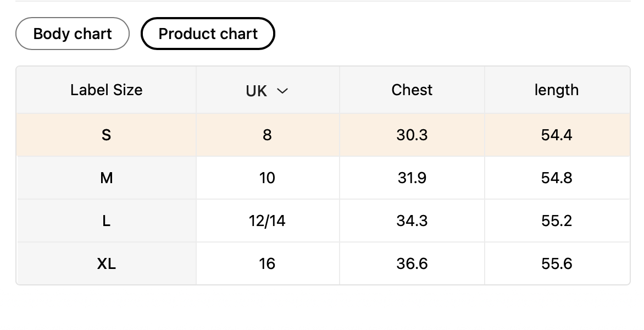Switch to the Body chart tab

[x=73, y=34]
